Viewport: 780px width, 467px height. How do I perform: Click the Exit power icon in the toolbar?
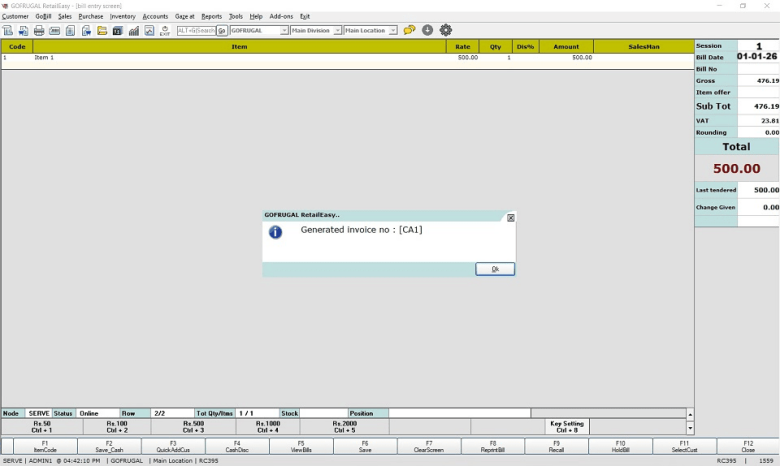point(165,31)
